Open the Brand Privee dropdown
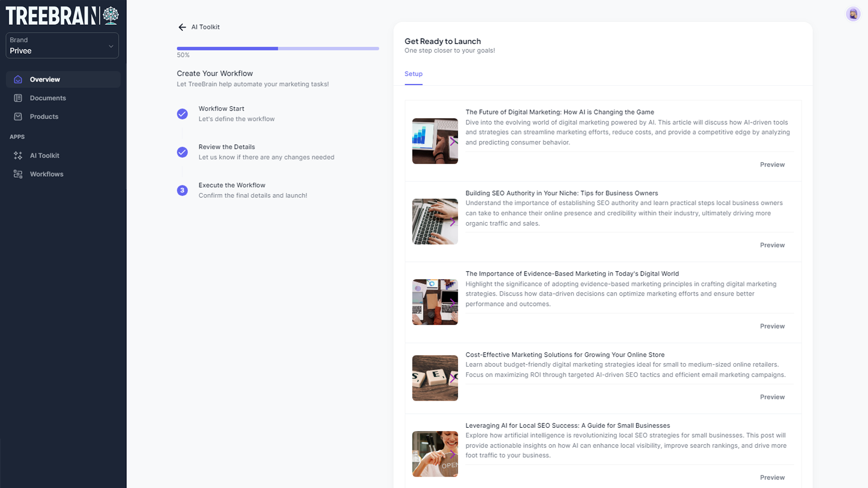The height and width of the screenshot is (488, 868). (62, 46)
